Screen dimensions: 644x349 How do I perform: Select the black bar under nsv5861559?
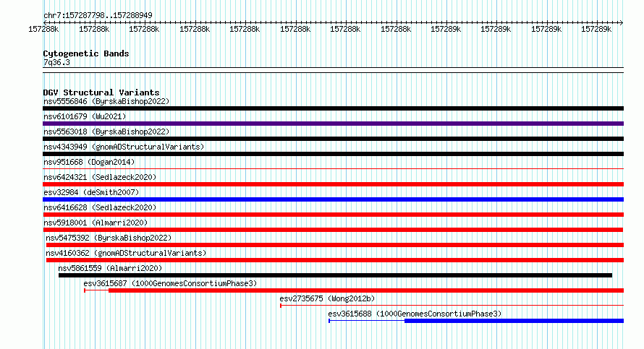click(x=335, y=275)
